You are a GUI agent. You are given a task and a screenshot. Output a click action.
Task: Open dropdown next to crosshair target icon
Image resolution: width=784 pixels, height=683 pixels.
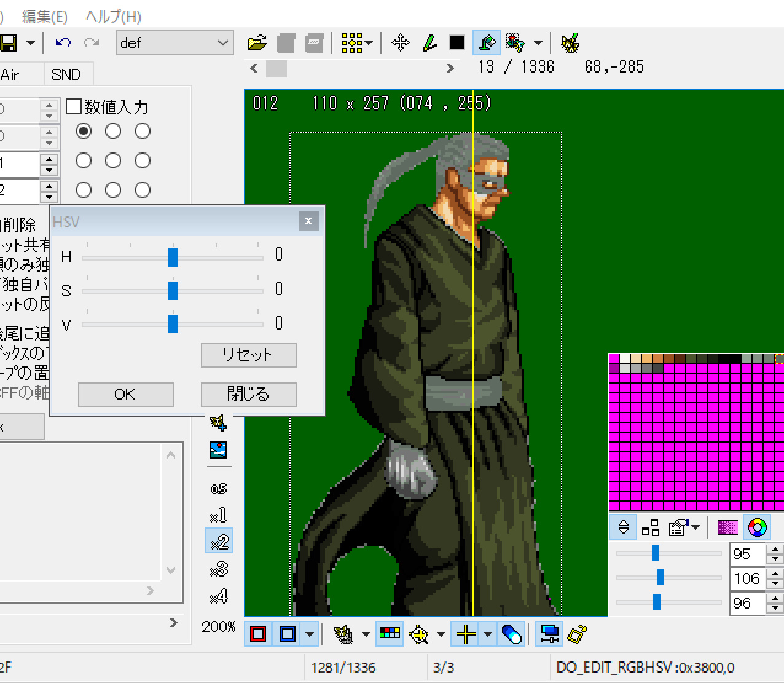pyautogui.click(x=441, y=634)
